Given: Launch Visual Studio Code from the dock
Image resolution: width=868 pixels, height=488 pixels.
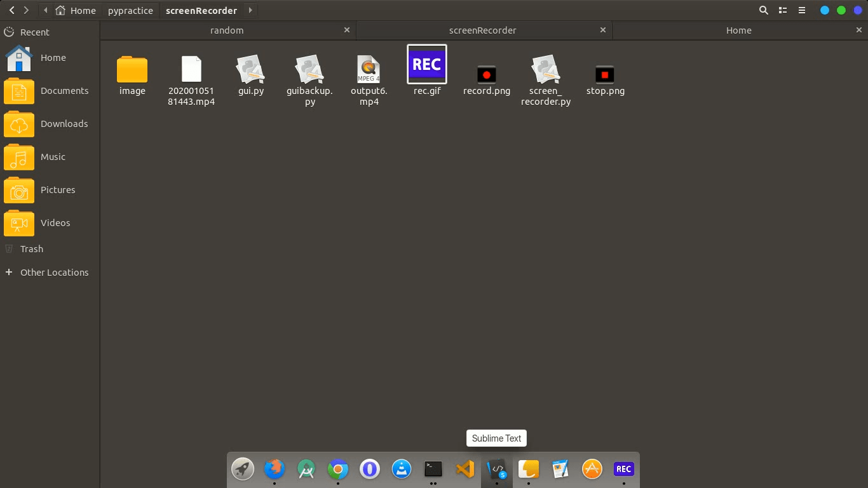Looking at the screenshot, I should click(465, 470).
